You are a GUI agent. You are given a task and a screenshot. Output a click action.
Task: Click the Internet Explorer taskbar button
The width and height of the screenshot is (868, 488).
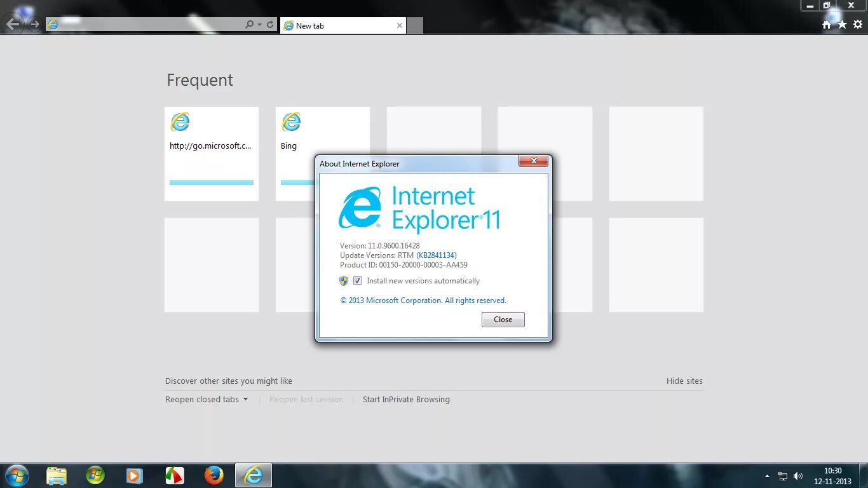point(254,475)
